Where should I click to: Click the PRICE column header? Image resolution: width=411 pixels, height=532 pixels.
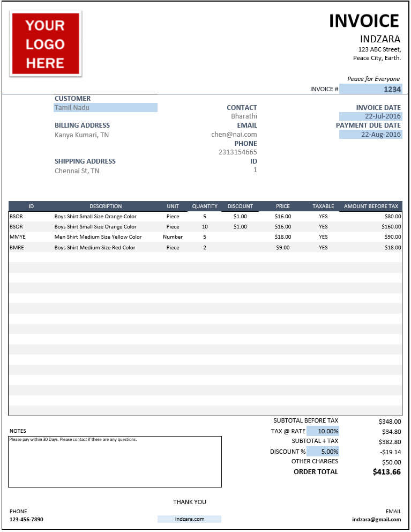point(283,206)
